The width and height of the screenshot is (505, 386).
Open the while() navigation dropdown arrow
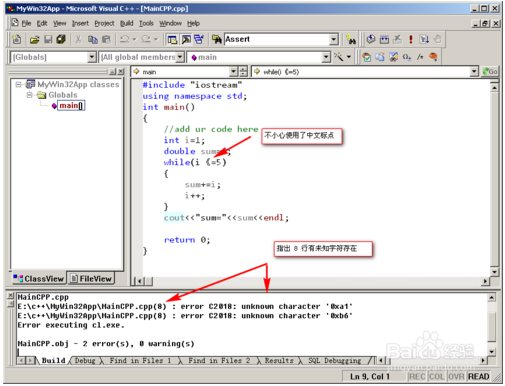(x=474, y=72)
